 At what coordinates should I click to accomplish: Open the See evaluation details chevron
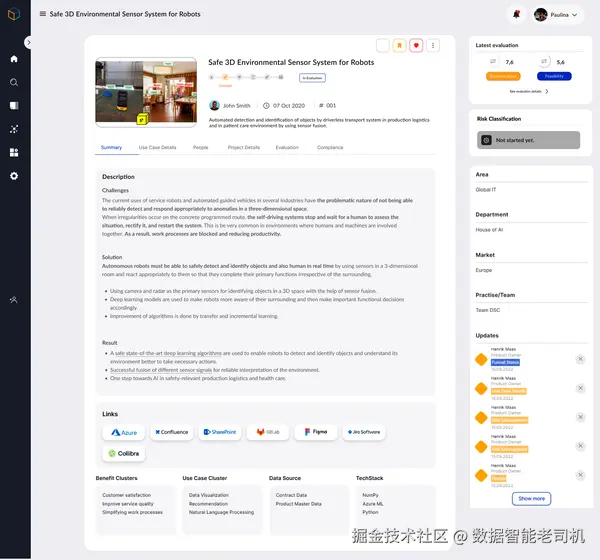(x=547, y=91)
